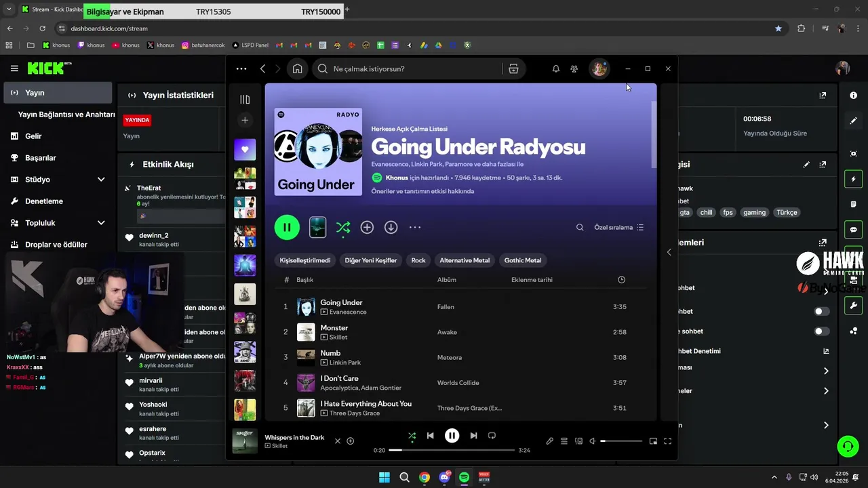The image size is (868, 488).
Task: Toggle the first chat switch in Kick panel
Action: [x=821, y=312]
